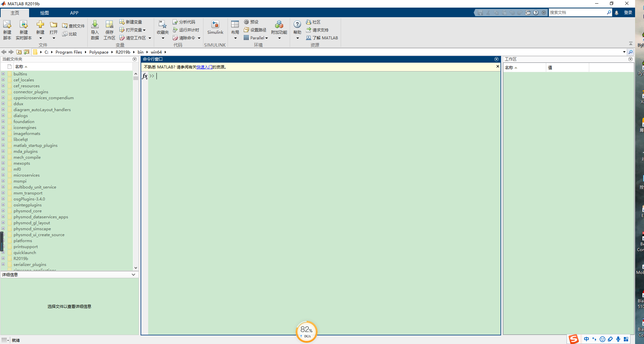The image size is (644, 344).
Task: Click the folder list scroll down arrow
Action: (x=136, y=268)
